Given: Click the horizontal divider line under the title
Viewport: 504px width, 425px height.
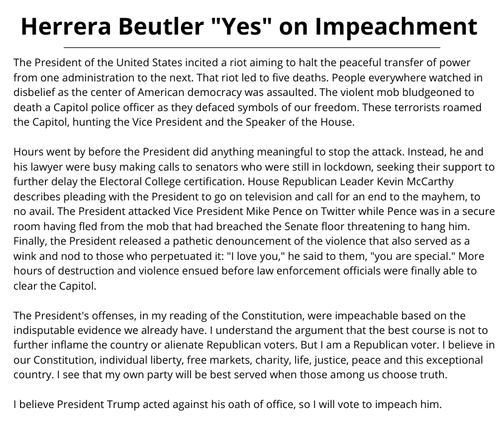Looking at the screenshot, I should click(x=251, y=47).
